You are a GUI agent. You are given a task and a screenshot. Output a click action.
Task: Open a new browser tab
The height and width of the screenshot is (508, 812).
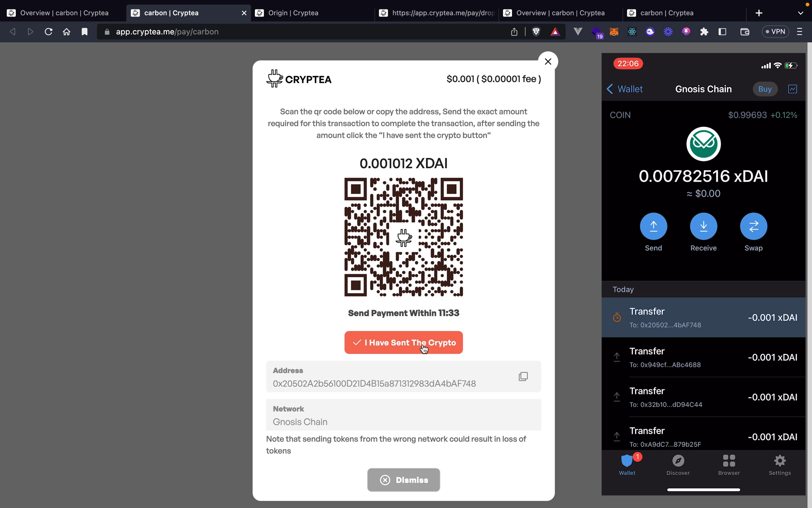click(759, 13)
